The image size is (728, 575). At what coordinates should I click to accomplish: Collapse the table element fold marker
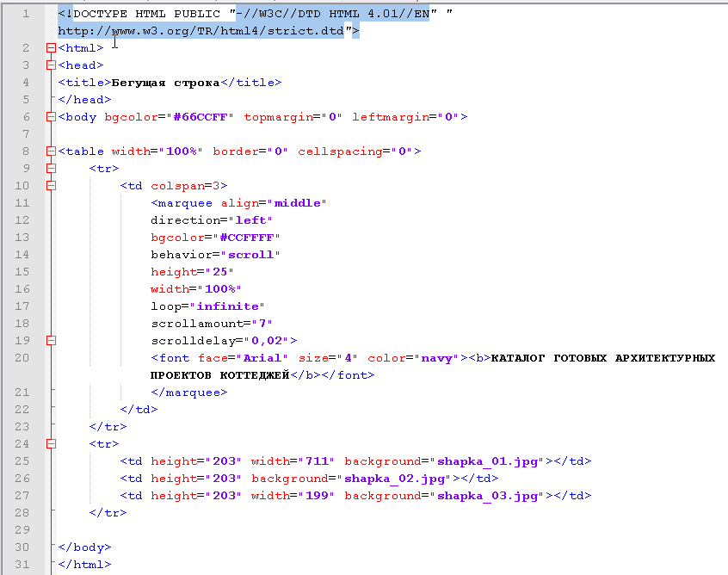(x=51, y=151)
